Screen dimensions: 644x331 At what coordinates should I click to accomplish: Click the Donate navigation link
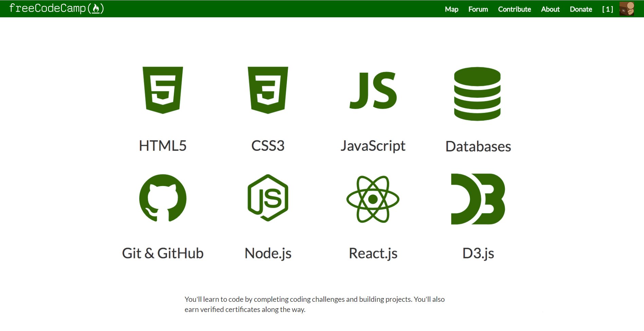click(x=581, y=9)
